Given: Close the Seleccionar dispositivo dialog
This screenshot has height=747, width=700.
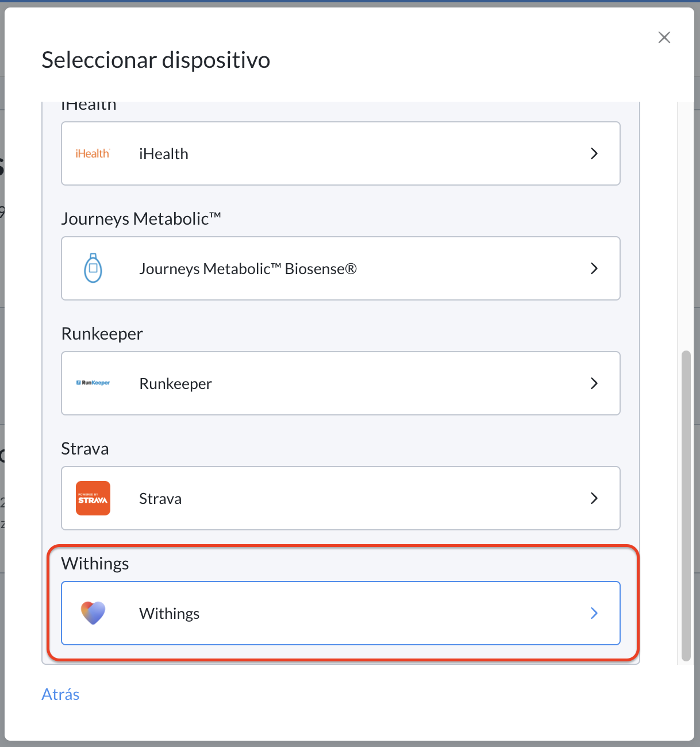Looking at the screenshot, I should [664, 37].
